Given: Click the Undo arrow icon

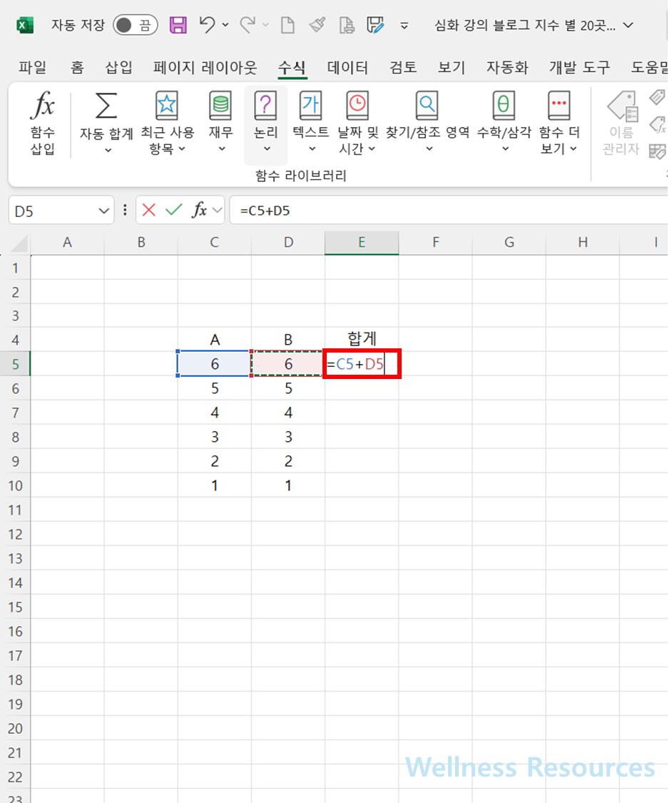Looking at the screenshot, I should pos(208,24).
